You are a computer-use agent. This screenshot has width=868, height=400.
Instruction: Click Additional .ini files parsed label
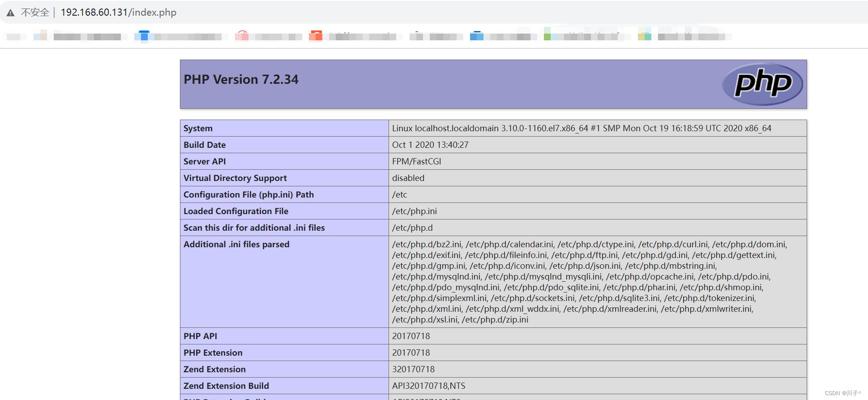[x=236, y=245]
